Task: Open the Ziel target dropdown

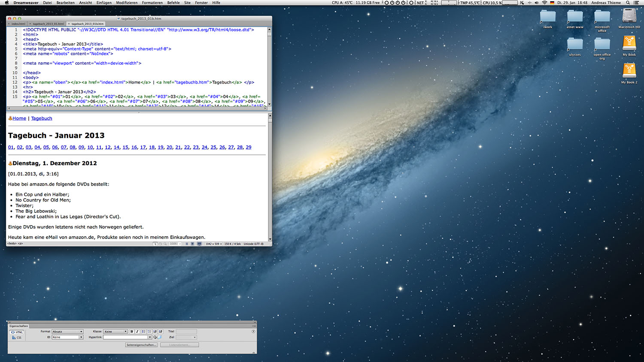Action: coord(186,337)
